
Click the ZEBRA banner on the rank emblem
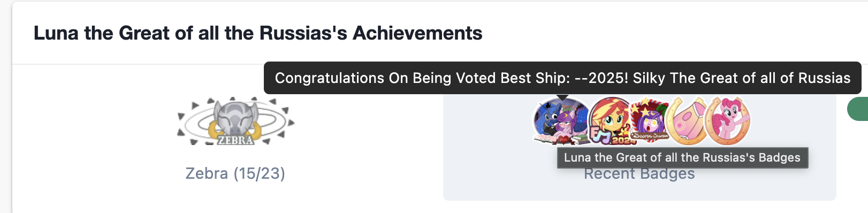(x=235, y=140)
